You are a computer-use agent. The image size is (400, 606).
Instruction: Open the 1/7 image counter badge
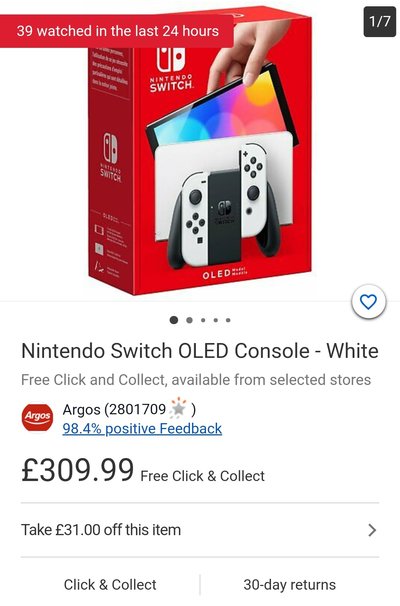click(x=380, y=21)
